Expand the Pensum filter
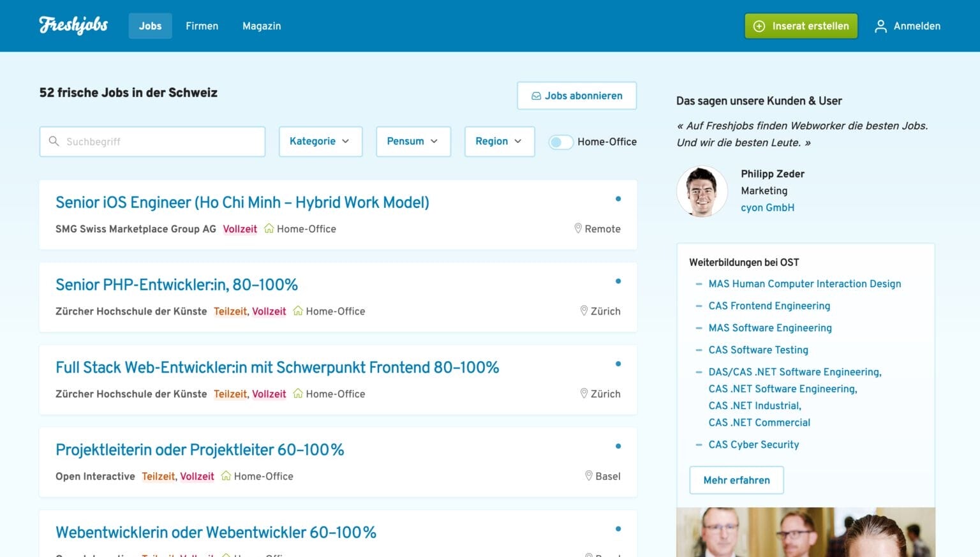Image resolution: width=980 pixels, height=557 pixels. [413, 142]
